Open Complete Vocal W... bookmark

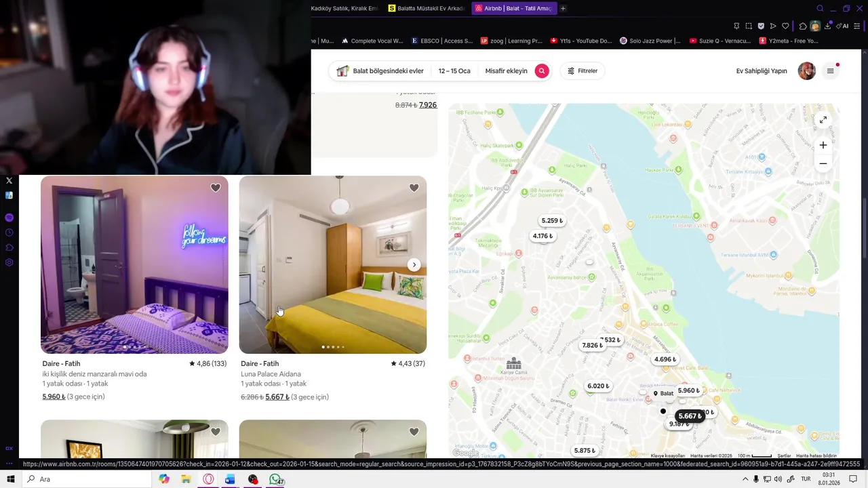[372, 41]
